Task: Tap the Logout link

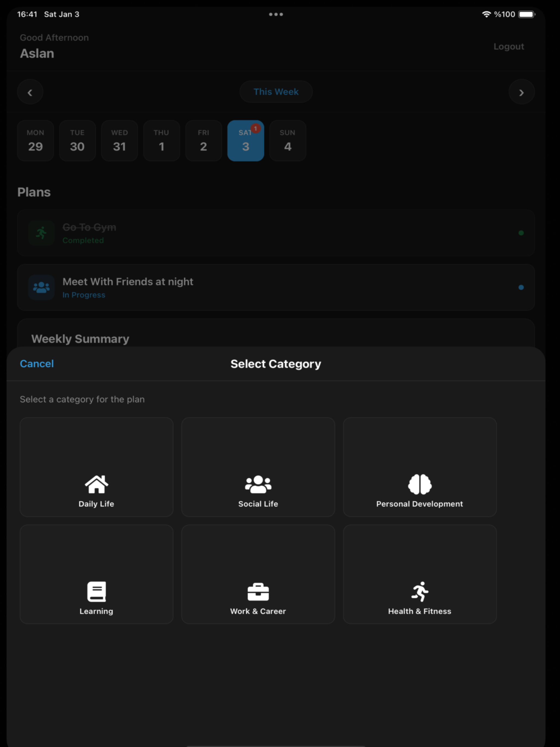Action: tap(509, 47)
